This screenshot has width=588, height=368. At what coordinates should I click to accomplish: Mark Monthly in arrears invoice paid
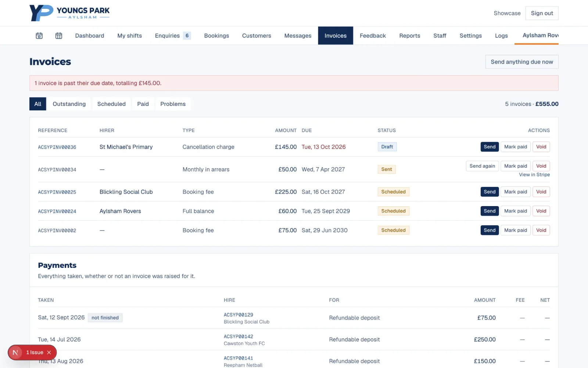point(516,166)
